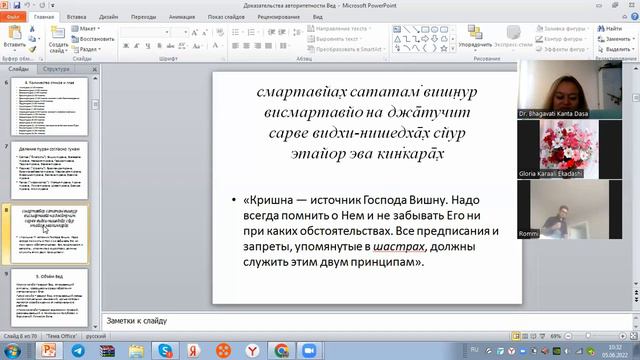Open PowerPoint Help question mark
This screenshot has width=640, height=360.
click(635, 17)
